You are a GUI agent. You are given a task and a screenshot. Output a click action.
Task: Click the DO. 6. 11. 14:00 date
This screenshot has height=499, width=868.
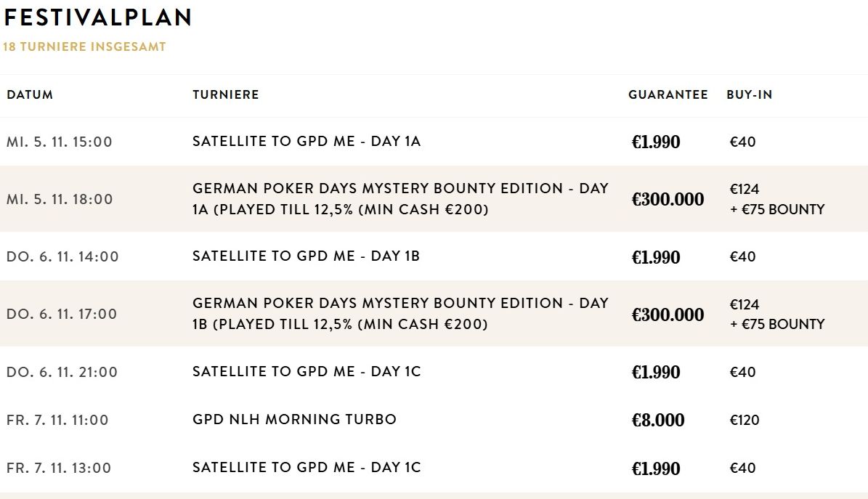point(62,257)
